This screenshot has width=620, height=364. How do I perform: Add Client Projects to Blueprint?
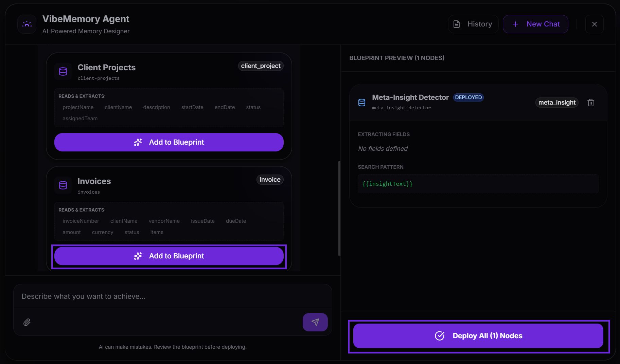(169, 142)
